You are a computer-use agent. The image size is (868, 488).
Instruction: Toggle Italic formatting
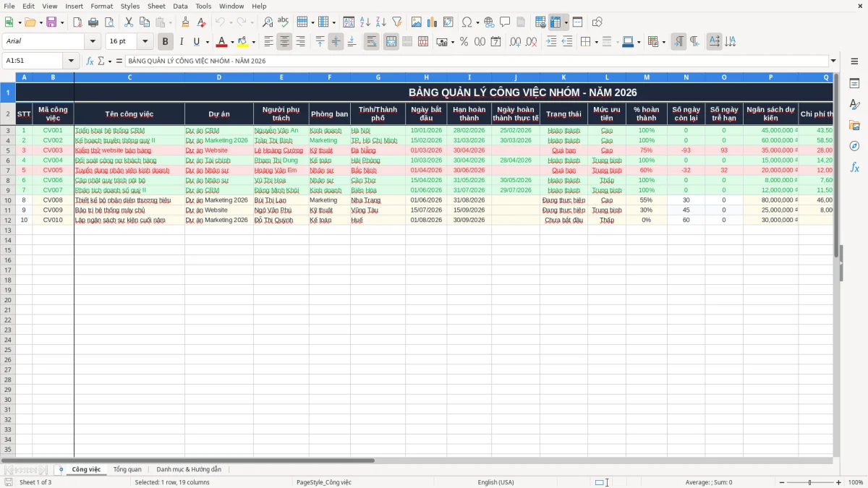pyautogui.click(x=181, y=42)
